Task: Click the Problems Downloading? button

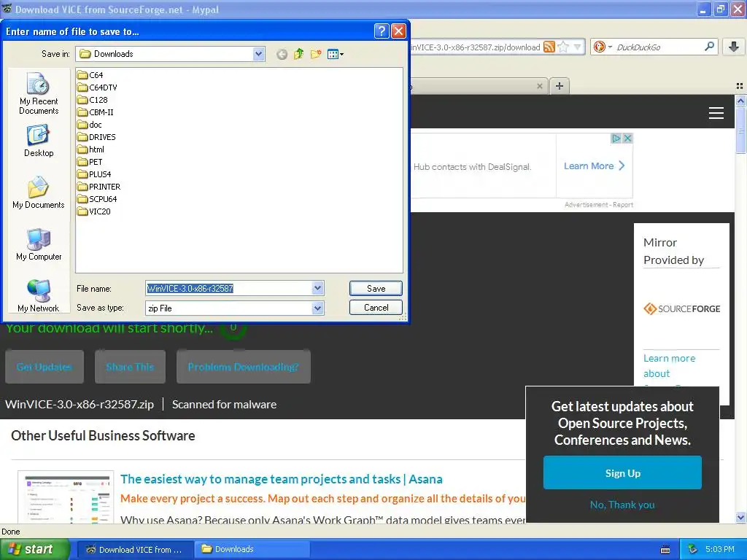Action: [x=244, y=367]
